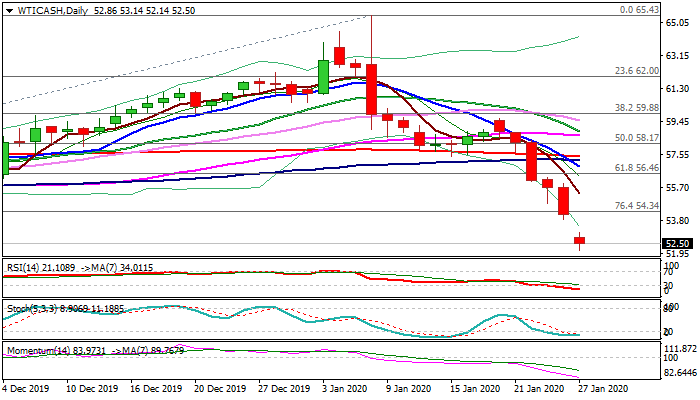Click the 15 Jan 2020 date label
Image resolution: width=700 pixels, height=400 pixels.
474,388
